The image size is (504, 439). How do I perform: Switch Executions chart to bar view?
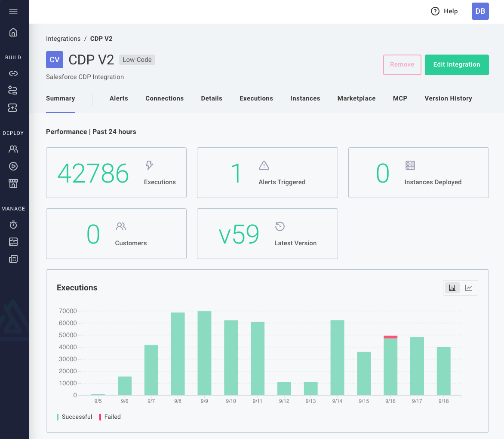[x=452, y=288]
